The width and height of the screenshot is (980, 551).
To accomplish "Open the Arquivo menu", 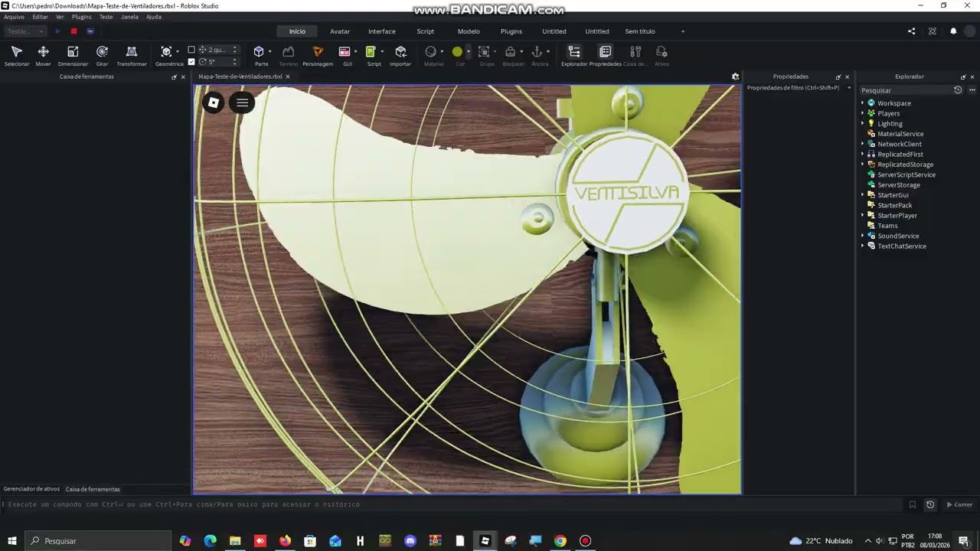I will [14, 17].
